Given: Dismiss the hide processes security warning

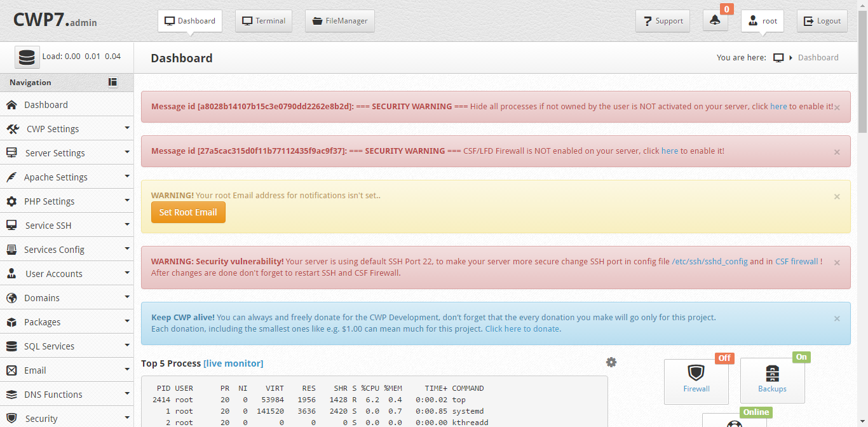Looking at the screenshot, I should (837, 107).
